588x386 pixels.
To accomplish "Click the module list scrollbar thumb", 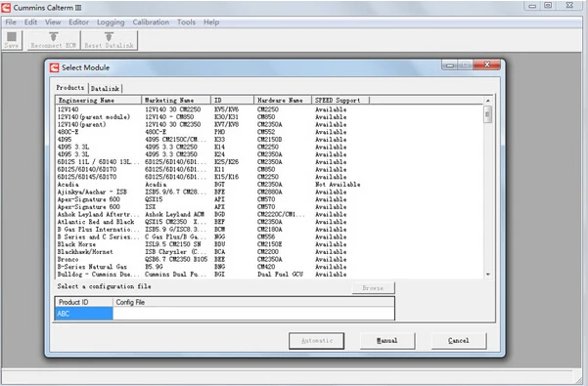I will 488,113.
